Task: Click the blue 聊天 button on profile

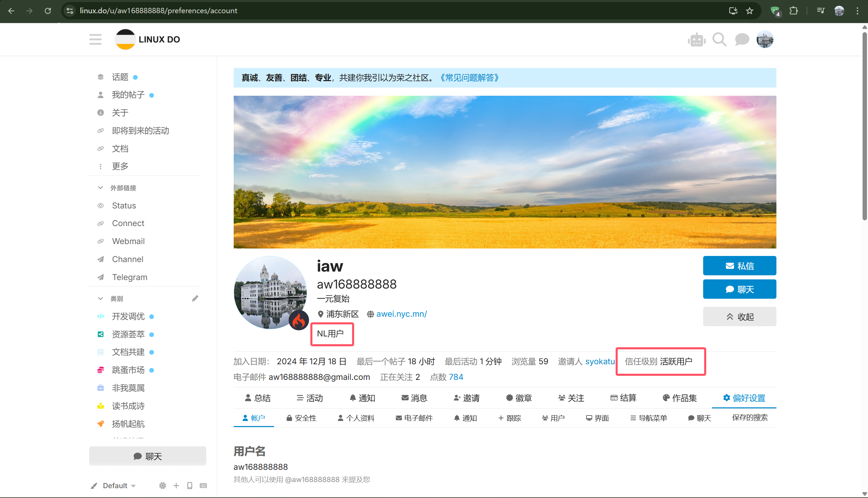Action: pyautogui.click(x=739, y=289)
